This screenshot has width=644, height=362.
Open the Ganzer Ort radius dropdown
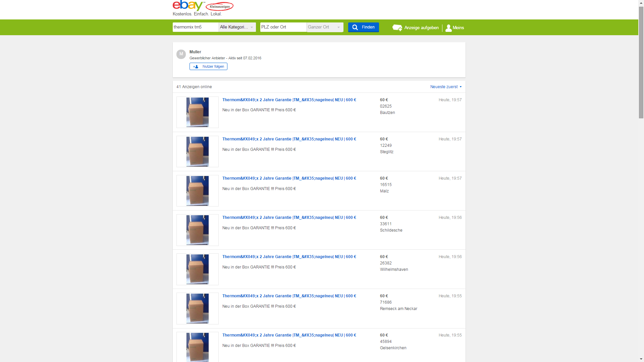325,27
